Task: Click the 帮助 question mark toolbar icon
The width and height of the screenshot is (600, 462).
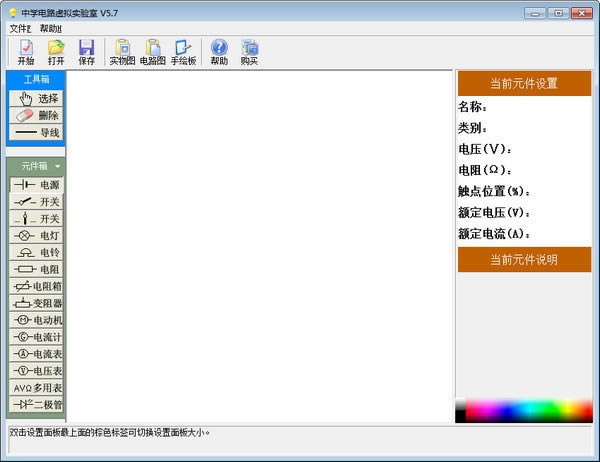Action: (x=219, y=52)
